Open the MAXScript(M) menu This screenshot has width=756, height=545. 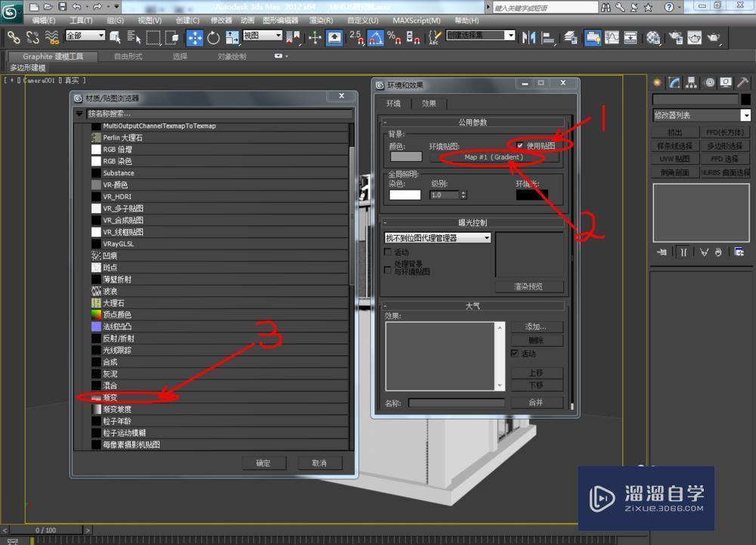click(414, 20)
